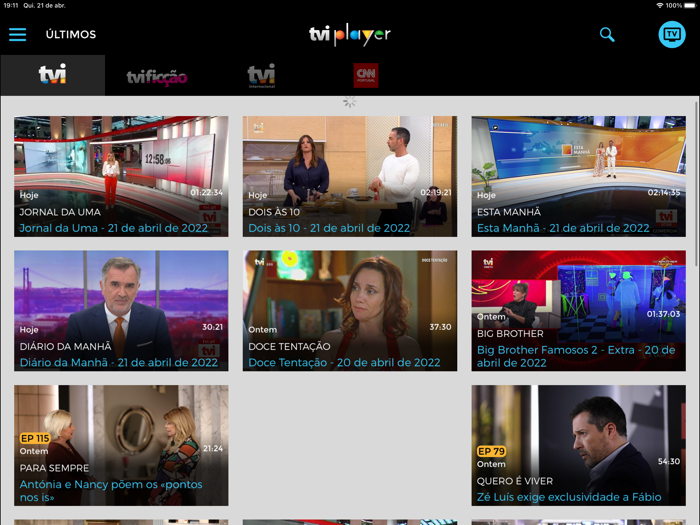Tap the 01:22:34 duration label
Viewport: 700px width, 525px height.
207,192
